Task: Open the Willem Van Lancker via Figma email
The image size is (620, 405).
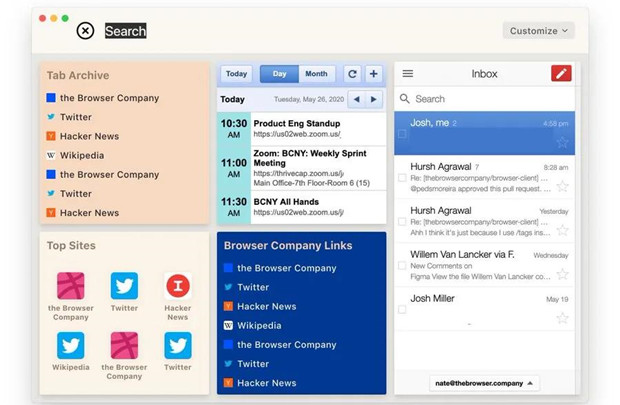Action: tap(484, 265)
